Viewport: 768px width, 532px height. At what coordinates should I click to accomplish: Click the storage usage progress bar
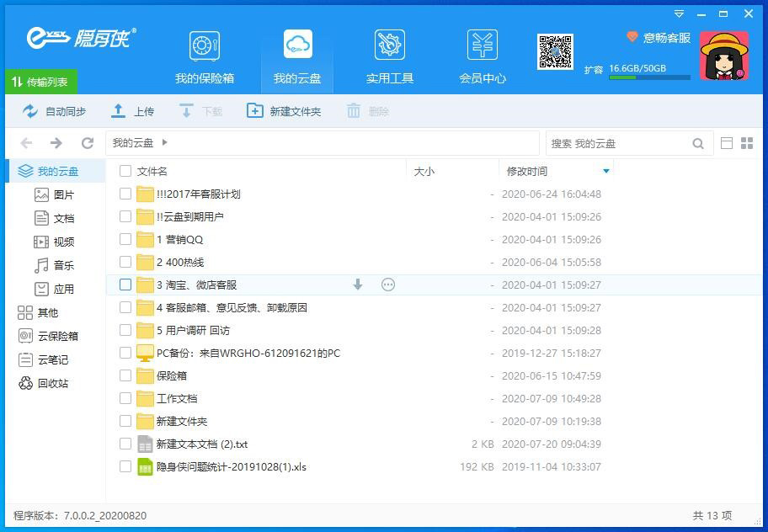tap(649, 77)
